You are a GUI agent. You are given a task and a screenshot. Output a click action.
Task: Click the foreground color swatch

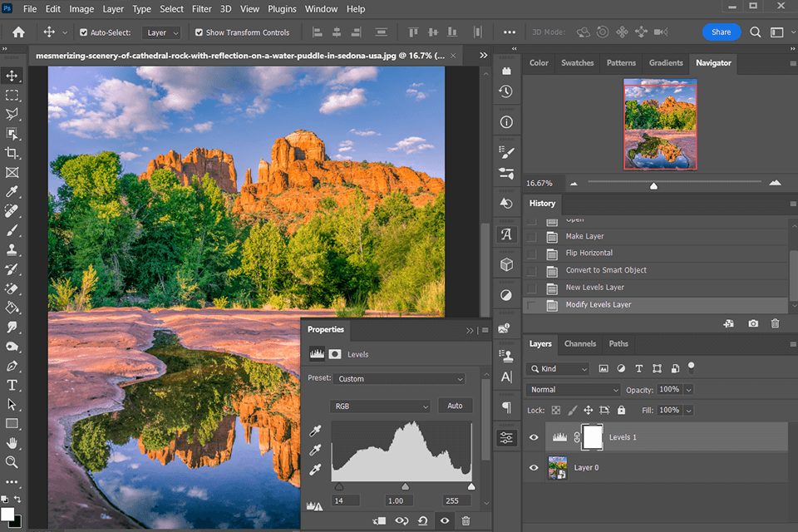click(x=7, y=515)
